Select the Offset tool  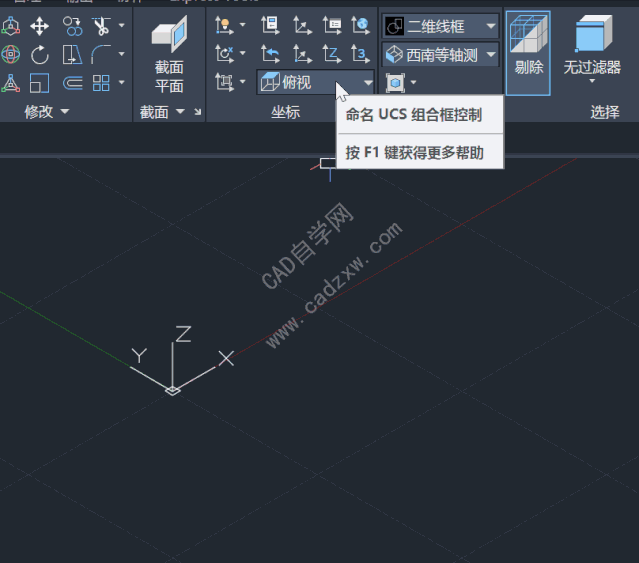tap(73, 83)
